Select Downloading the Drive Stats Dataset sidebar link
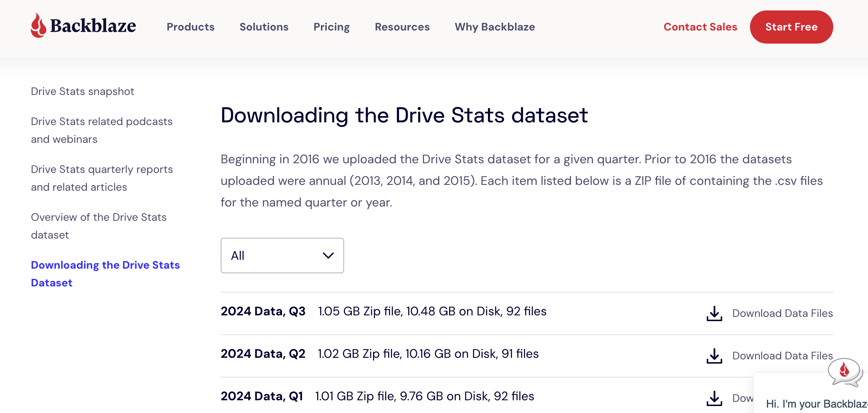The height and width of the screenshot is (413, 868). (x=105, y=274)
